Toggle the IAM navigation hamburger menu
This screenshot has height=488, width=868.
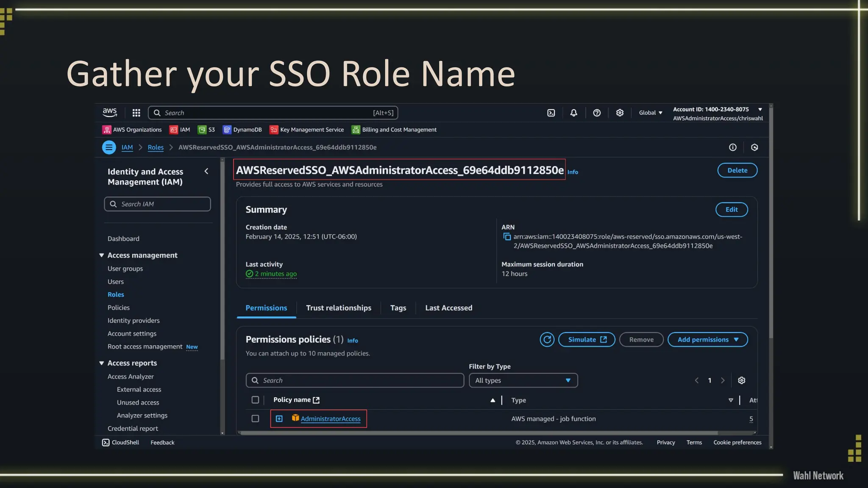coord(109,147)
